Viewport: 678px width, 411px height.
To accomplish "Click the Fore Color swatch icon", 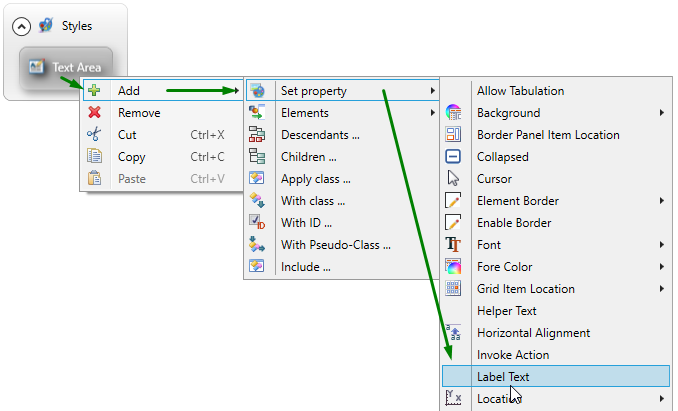I will [453, 267].
